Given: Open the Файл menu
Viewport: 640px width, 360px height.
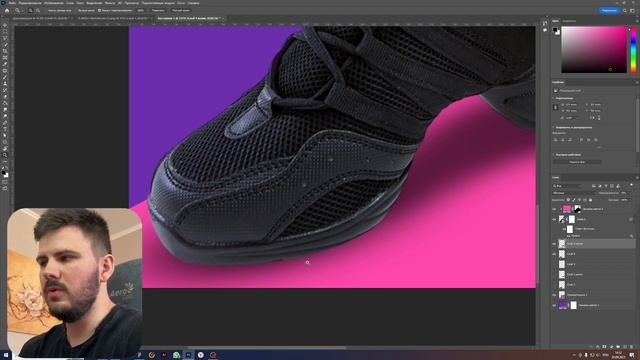Looking at the screenshot, I should click(x=12, y=3).
